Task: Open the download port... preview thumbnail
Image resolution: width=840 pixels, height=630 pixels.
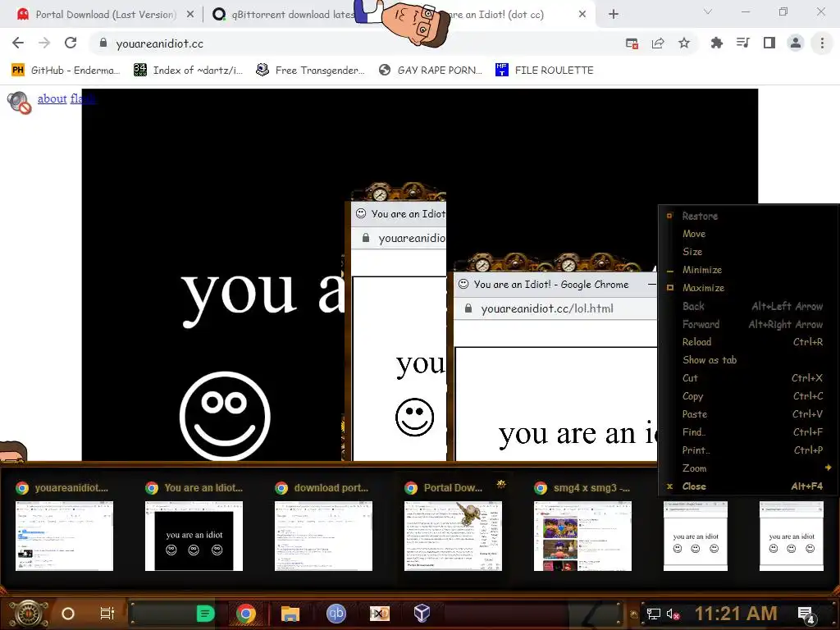Action: point(323,536)
